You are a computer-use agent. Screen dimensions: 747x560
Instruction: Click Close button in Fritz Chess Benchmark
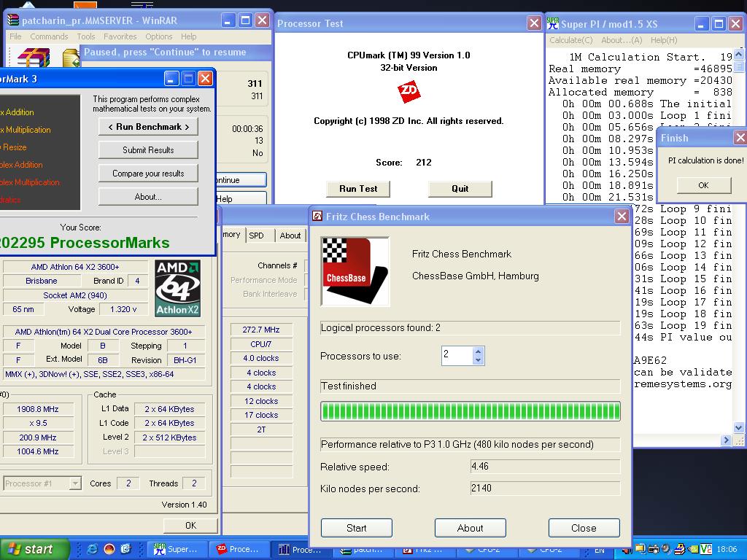(x=584, y=528)
